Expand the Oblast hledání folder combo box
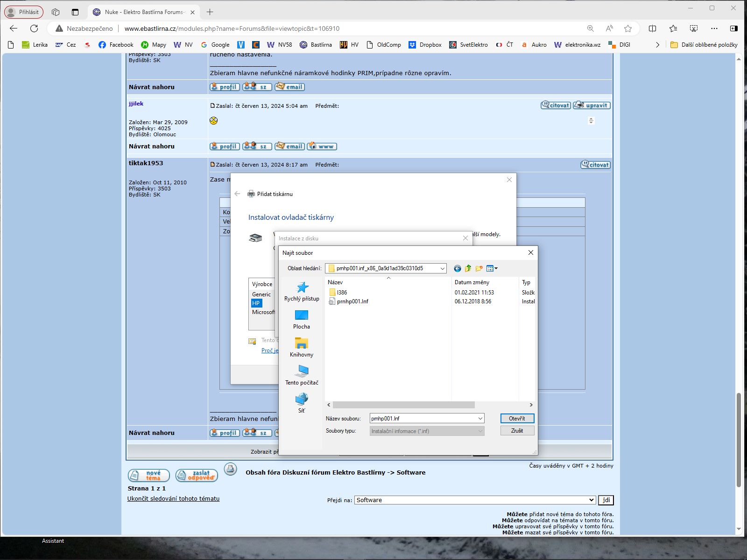The width and height of the screenshot is (747, 560). coord(442,268)
